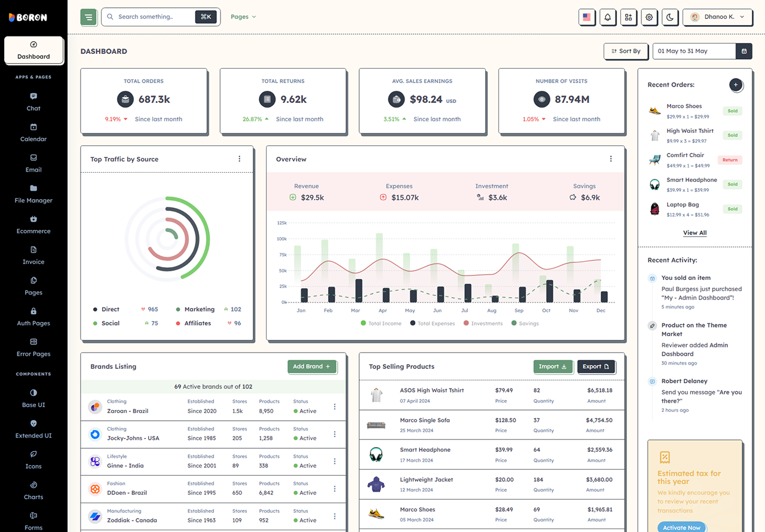Click the green hamburger menu toggle

tap(88, 17)
